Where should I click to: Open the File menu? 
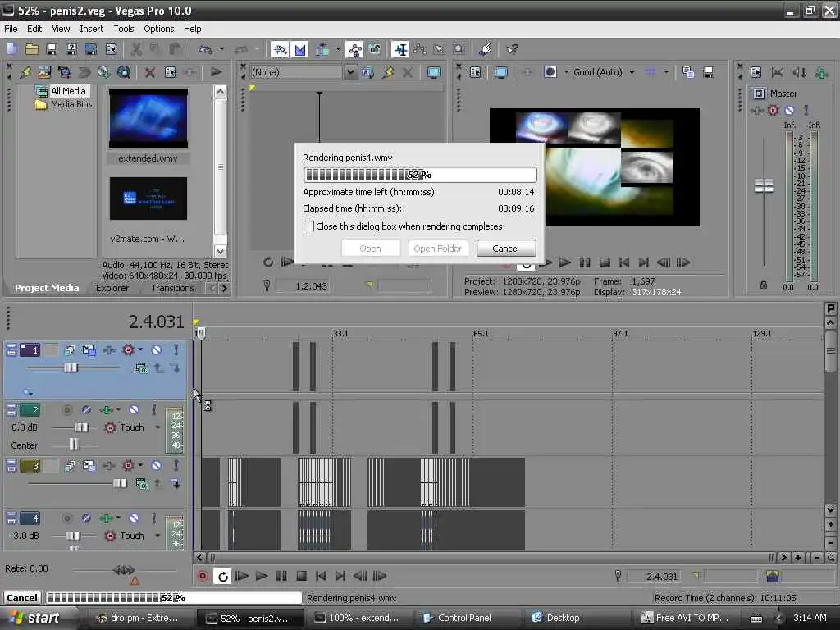[11, 29]
